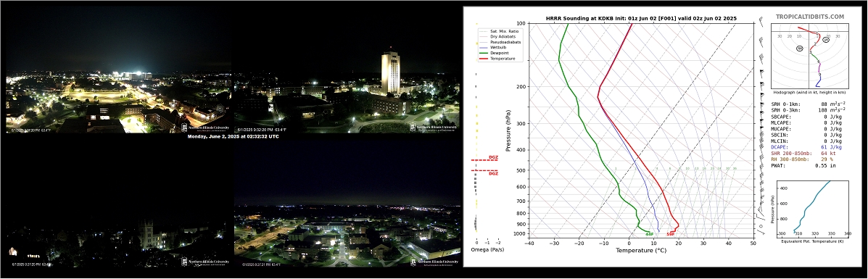
Task: Click the 59F surface temperature label
Action: pyautogui.click(x=670, y=234)
